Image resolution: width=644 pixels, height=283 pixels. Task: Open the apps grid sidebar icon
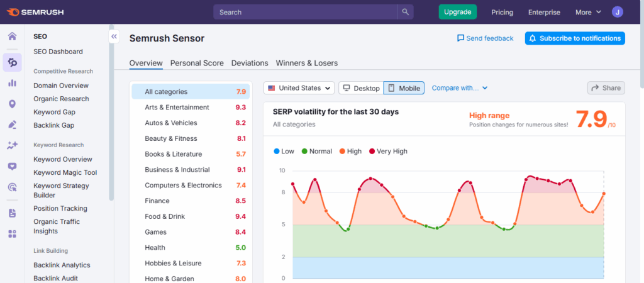pos(13,234)
